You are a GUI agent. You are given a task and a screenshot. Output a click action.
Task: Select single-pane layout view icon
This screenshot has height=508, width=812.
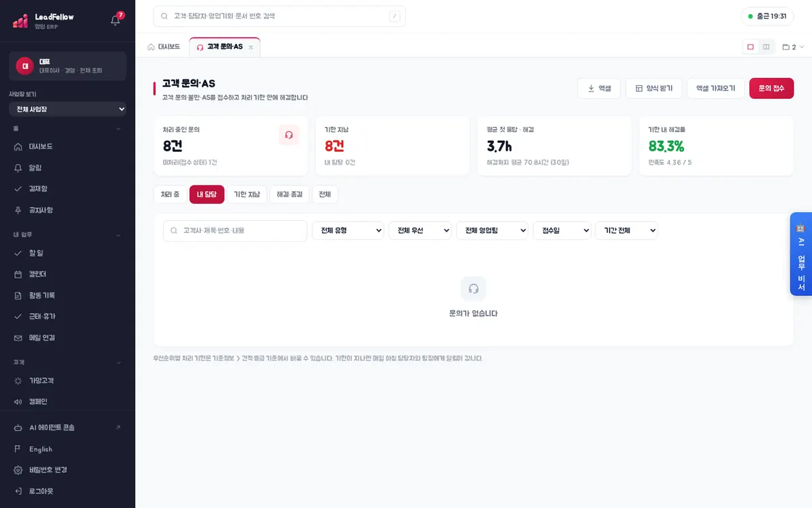pyautogui.click(x=750, y=47)
